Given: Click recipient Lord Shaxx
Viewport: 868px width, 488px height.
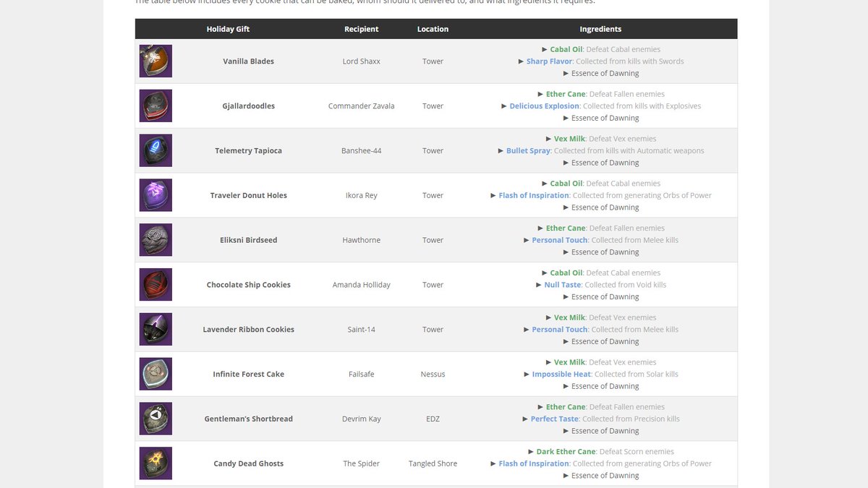Looking at the screenshot, I should coord(361,61).
